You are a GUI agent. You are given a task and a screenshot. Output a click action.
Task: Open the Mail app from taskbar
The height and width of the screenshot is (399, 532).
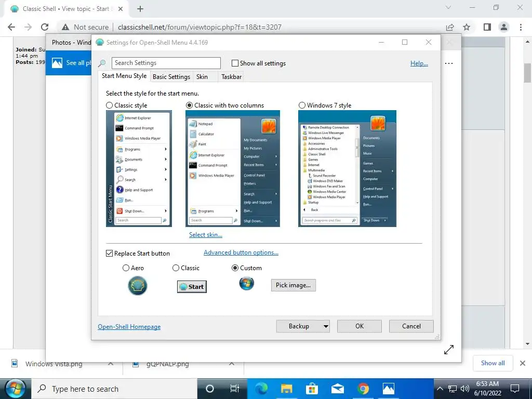(337, 389)
